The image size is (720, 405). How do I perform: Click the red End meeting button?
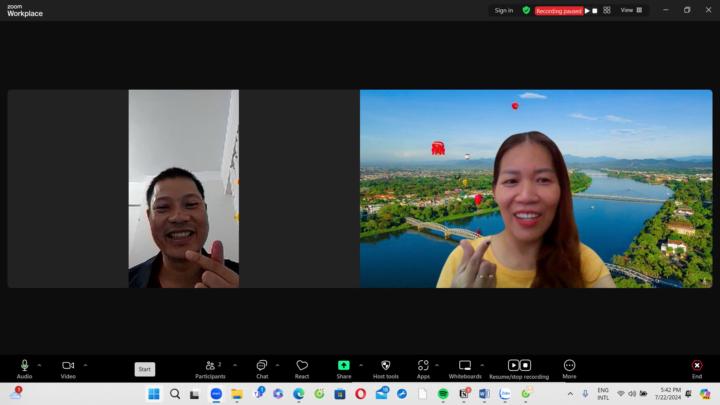click(x=697, y=366)
